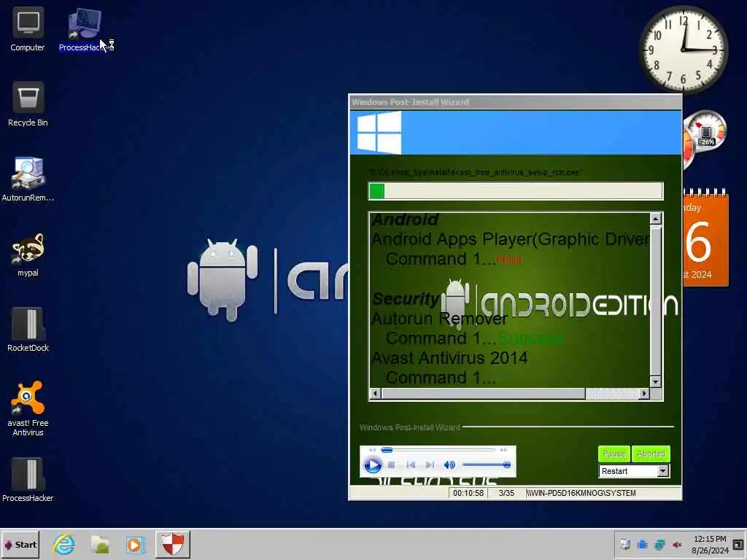
Task: Click the green Aborted button
Action: tap(651, 454)
